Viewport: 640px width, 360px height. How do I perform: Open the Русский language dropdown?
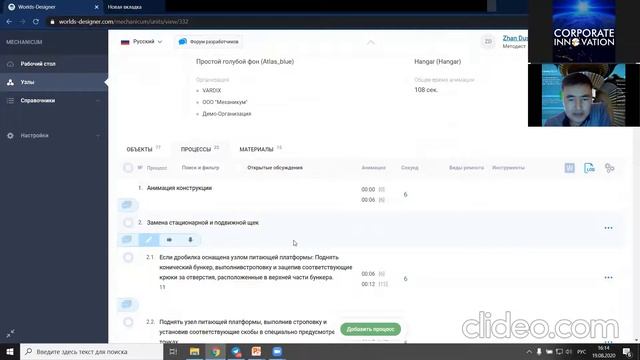(142, 42)
